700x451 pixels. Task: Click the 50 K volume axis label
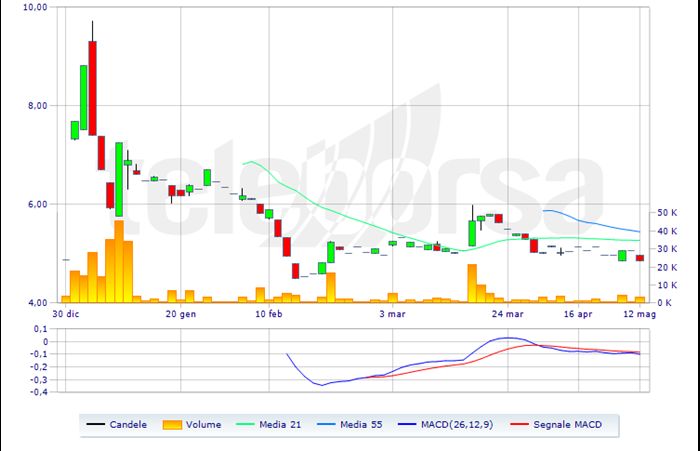667,213
